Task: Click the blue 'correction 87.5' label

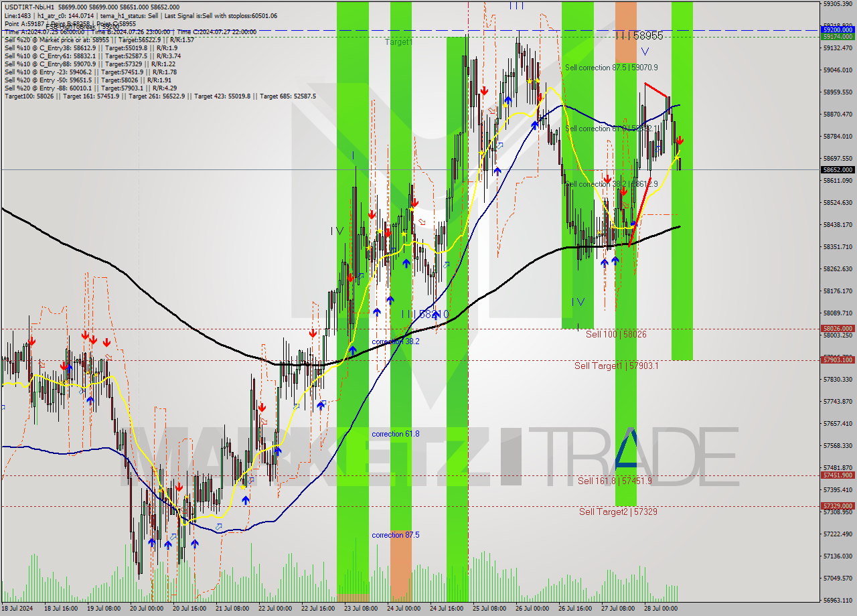Action: coord(396,535)
